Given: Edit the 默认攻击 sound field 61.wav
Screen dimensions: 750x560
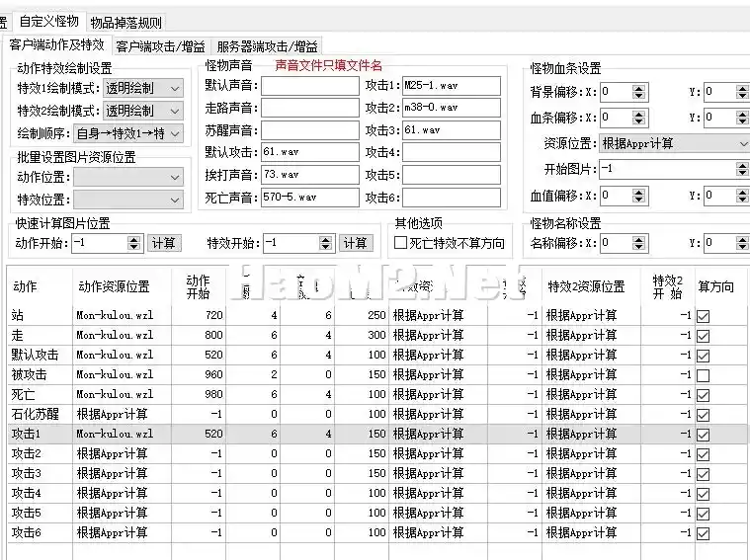Looking at the screenshot, I should coord(310,152).
